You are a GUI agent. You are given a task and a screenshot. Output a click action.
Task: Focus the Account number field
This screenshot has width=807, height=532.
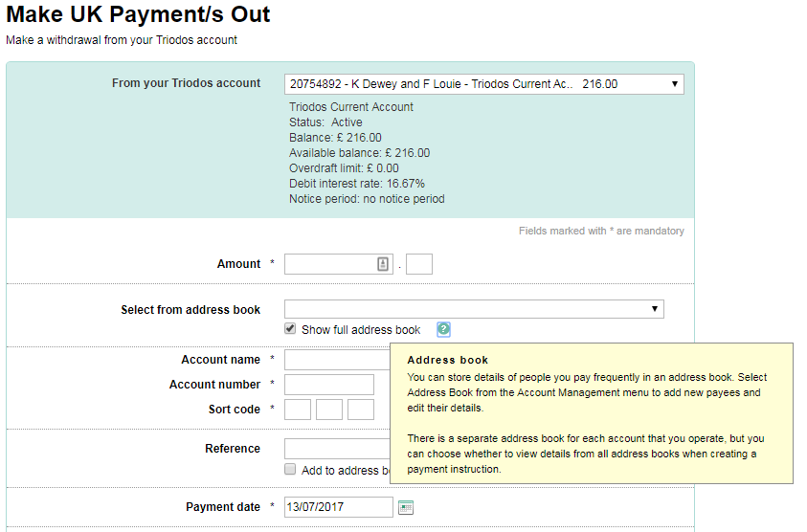(x=329, y=385)
